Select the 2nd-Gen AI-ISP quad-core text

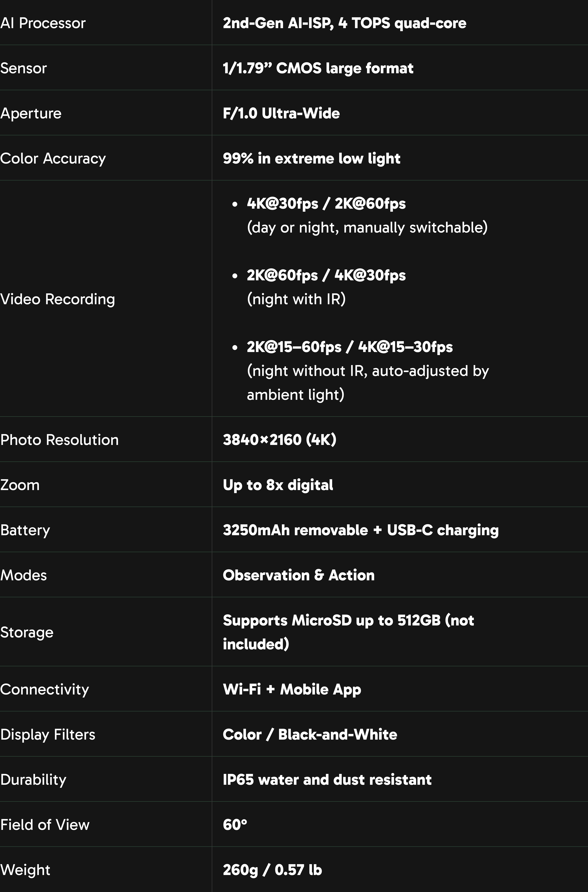click(x=344, y=23)
